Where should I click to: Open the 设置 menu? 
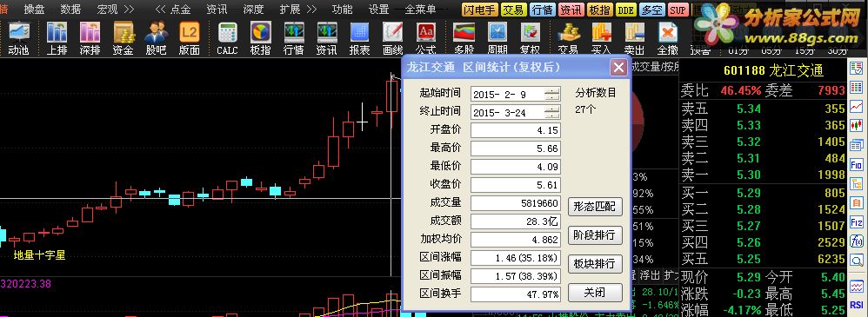click(x=379, y=10)
